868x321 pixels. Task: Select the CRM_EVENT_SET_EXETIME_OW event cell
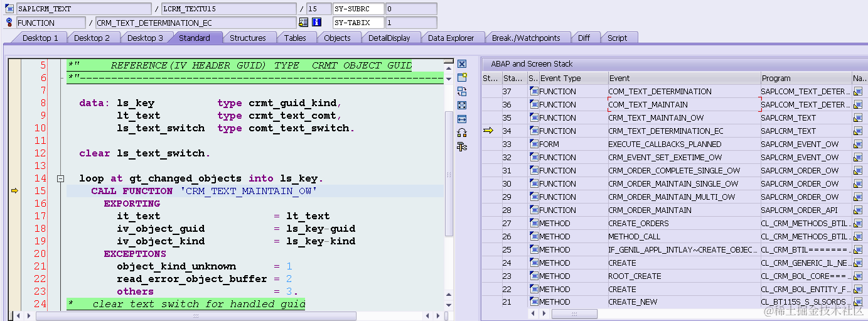(x=683, y=158)
